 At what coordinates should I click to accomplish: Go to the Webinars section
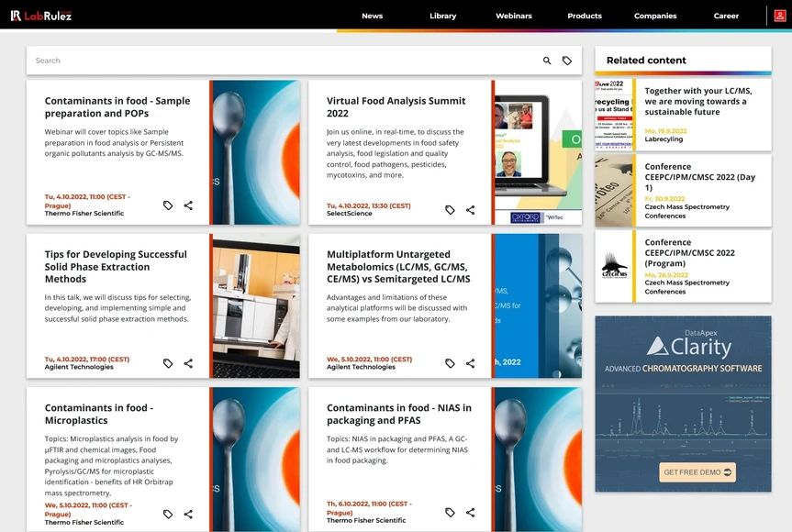(514, 16)
